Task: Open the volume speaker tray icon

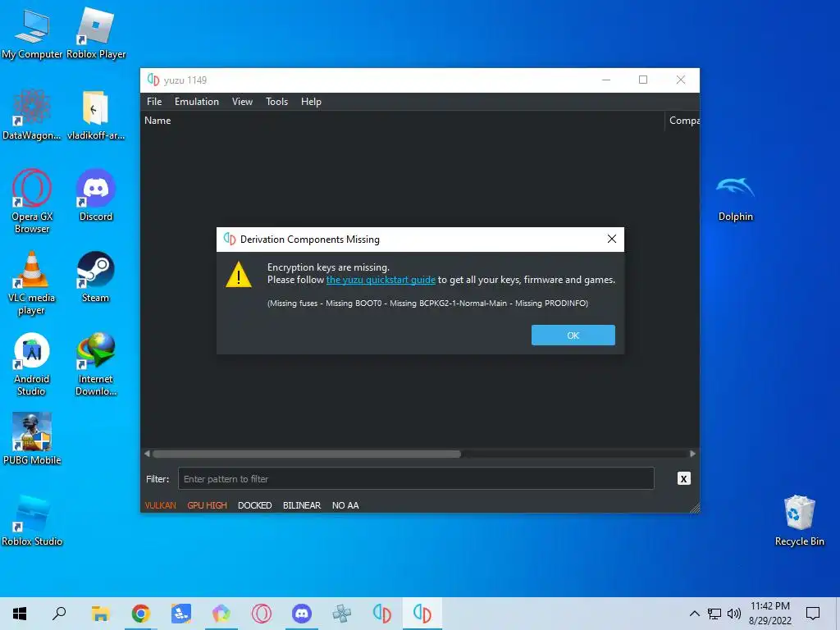Action: 734,614
